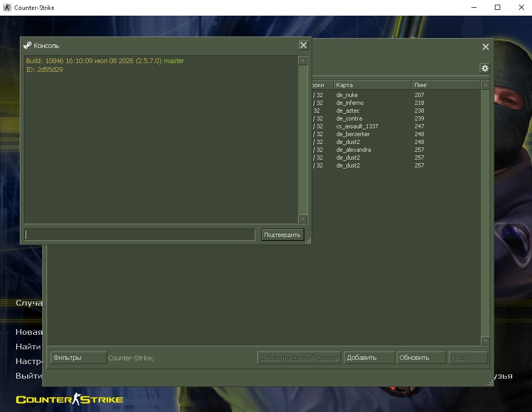This screenshot has height=412, width=532.
Task: Click Выйти in the main menu
Action: 29,375
